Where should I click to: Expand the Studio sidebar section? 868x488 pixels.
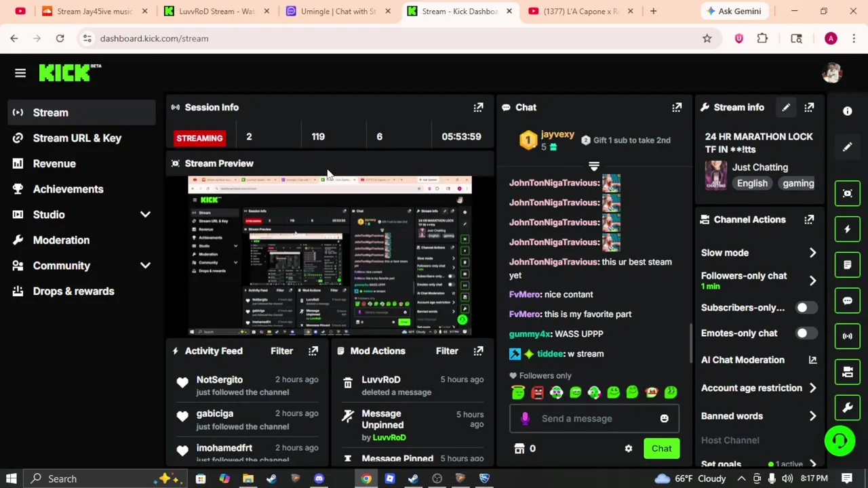(x=145, y=215)
